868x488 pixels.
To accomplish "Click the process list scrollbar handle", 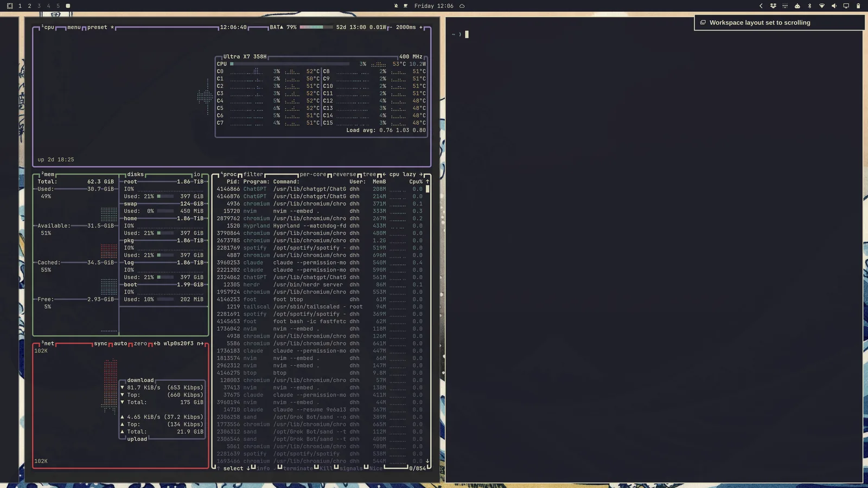I will (427, 189).
